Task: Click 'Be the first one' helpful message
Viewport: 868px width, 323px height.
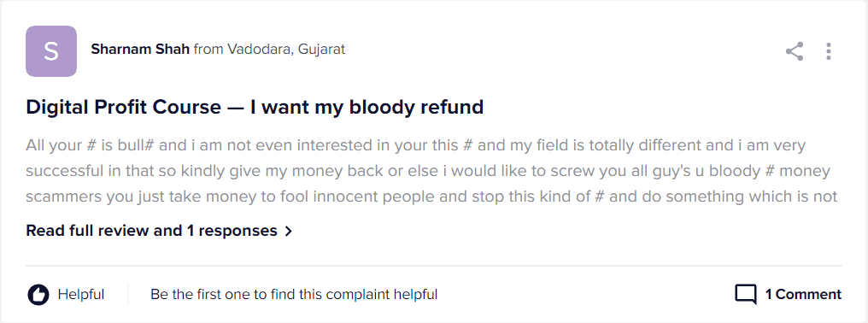Action: click(x=294, y=294)
